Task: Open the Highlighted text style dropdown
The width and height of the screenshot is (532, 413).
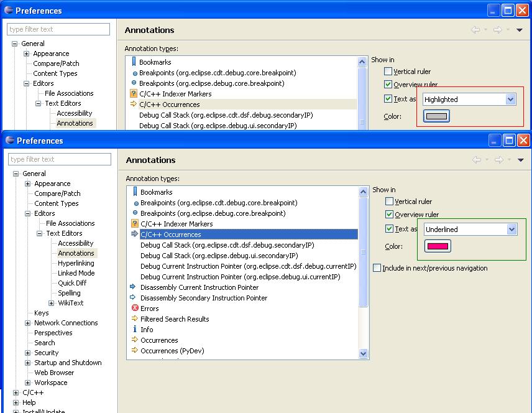Action: coord(469,99)
